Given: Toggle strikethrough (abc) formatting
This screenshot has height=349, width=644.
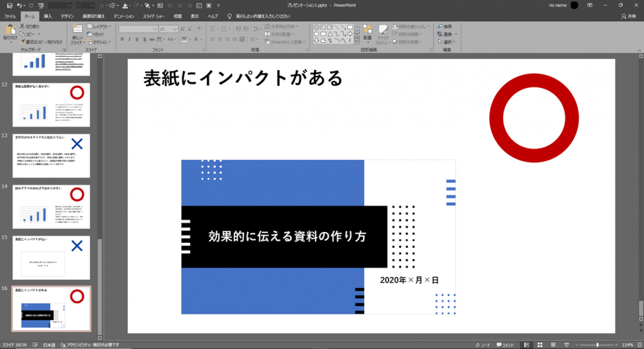Looking at the screenshot, I should tap(152, 40).
